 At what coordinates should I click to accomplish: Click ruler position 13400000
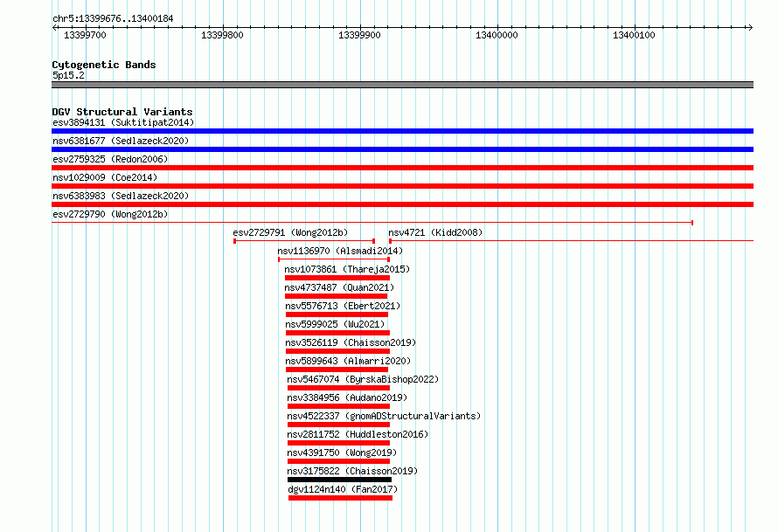(497, 35)
